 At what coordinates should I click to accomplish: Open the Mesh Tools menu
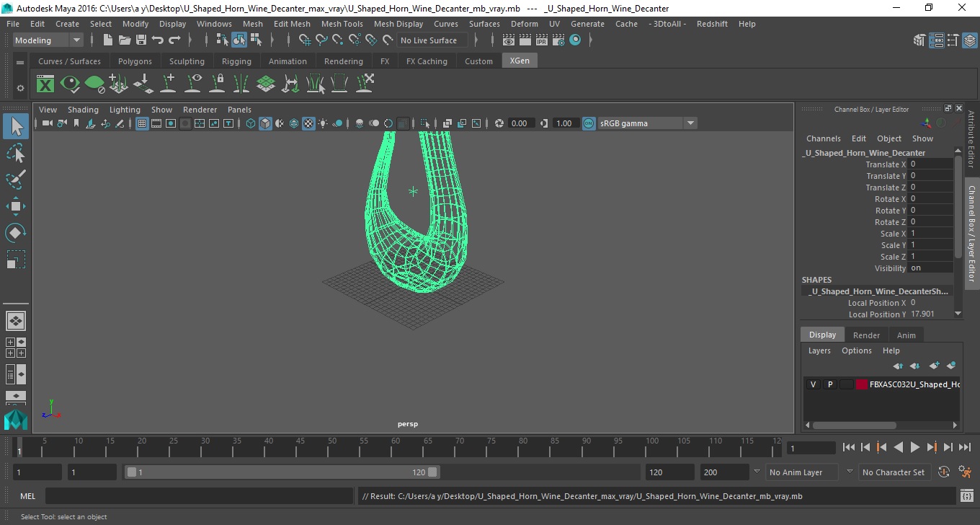(342, 24)
